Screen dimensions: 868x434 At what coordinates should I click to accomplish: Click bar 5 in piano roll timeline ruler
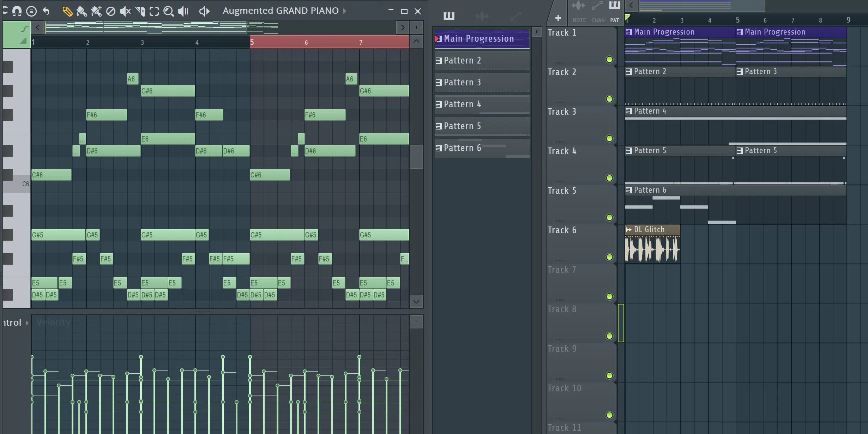(252, 42)
